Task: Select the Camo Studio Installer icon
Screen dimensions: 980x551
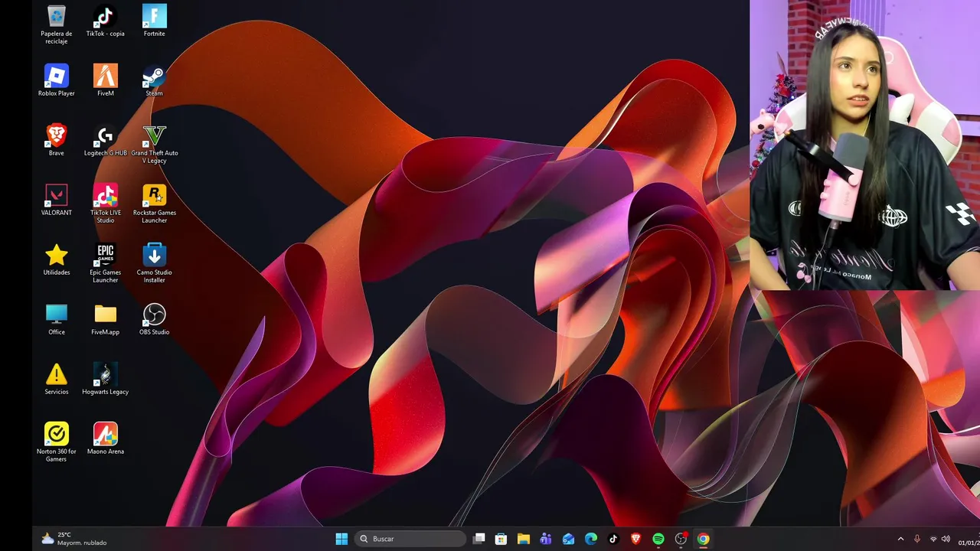Action: pyautogui.click(x=154, y=263)
